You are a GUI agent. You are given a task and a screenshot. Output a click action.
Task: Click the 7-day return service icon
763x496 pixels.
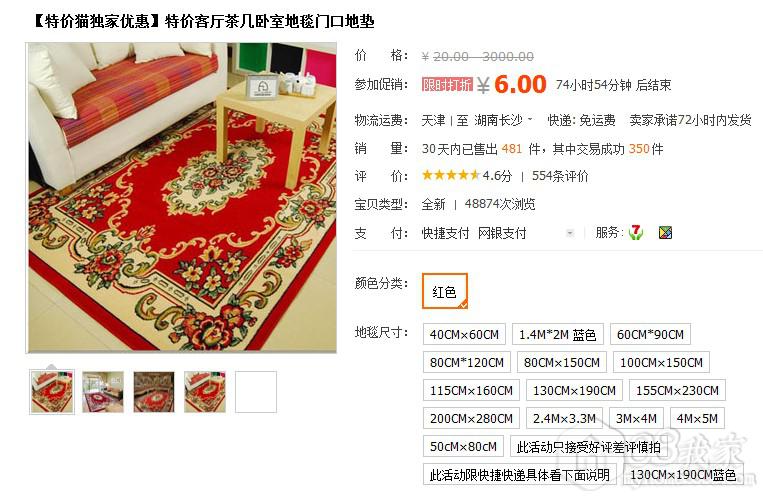pos(636,233)
